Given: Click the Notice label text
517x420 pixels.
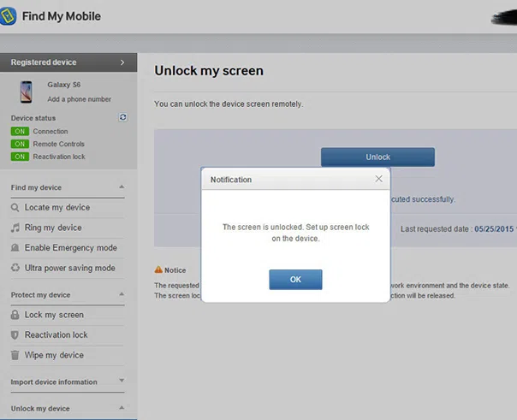Looking at the screenshot, I should pos(175,270).
